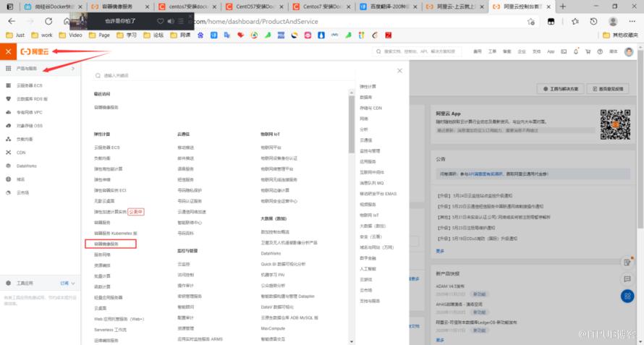Image resolution: width=644 pixels, height=345 pixels.
Task: Click the product panel vertical scrollbar thumb
Action: [x=352, y=124]
